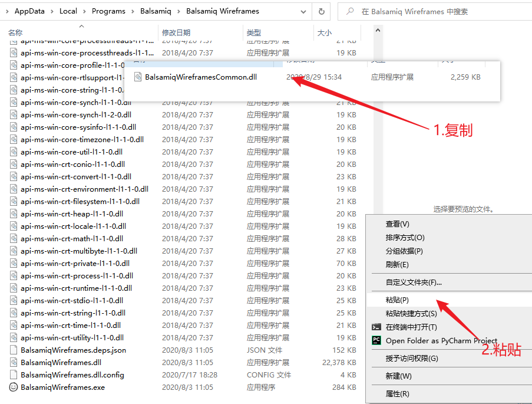Click the BalsamiqWireframes.dll file icon
The image size is (532, 404).
tap(14, 362)
